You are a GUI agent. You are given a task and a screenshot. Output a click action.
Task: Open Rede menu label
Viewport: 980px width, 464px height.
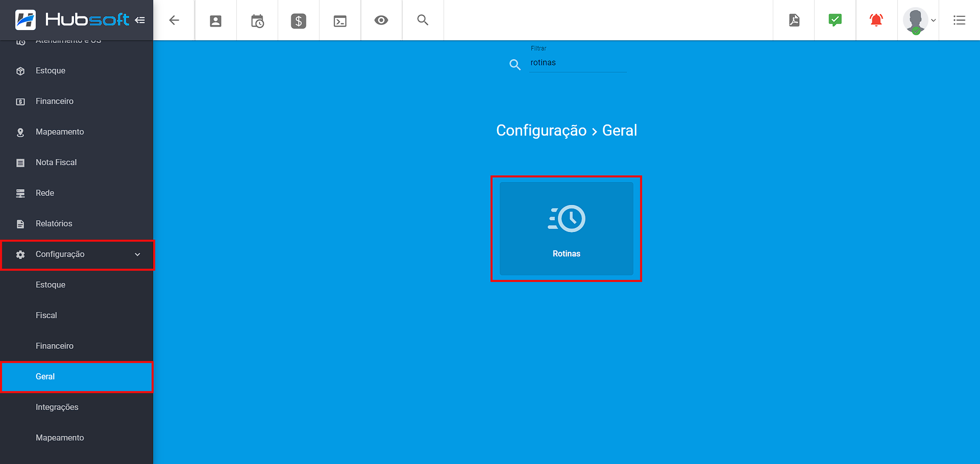point(45,193)
